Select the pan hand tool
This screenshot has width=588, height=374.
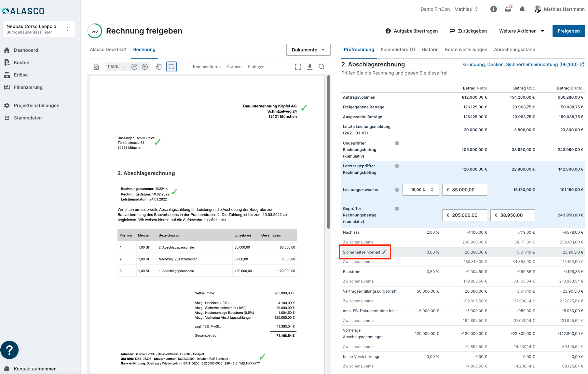pyautogui.click(x=158, y=67)
